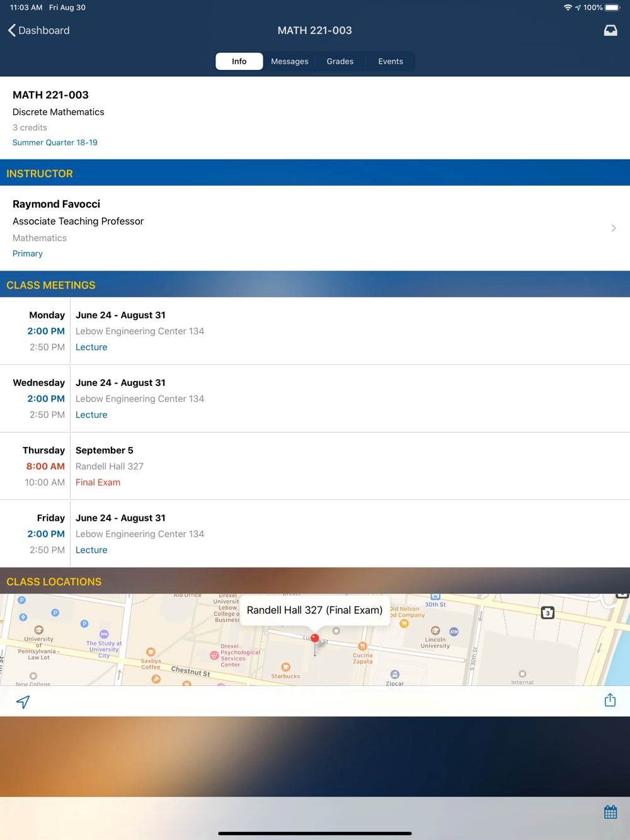Image resolution: width=630 pixels, height=840 pixels.
Task: Select Wednesday Lecture label
Action: 91,414
